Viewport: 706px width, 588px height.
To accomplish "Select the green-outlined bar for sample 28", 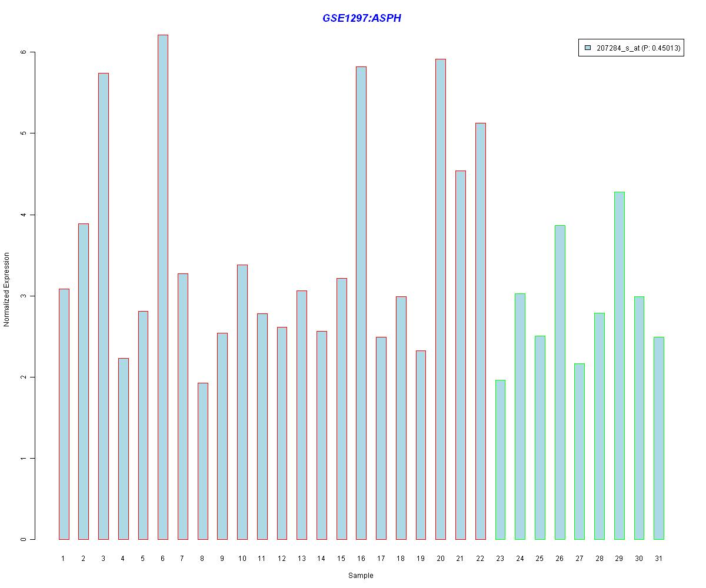I will click(599, 426).
